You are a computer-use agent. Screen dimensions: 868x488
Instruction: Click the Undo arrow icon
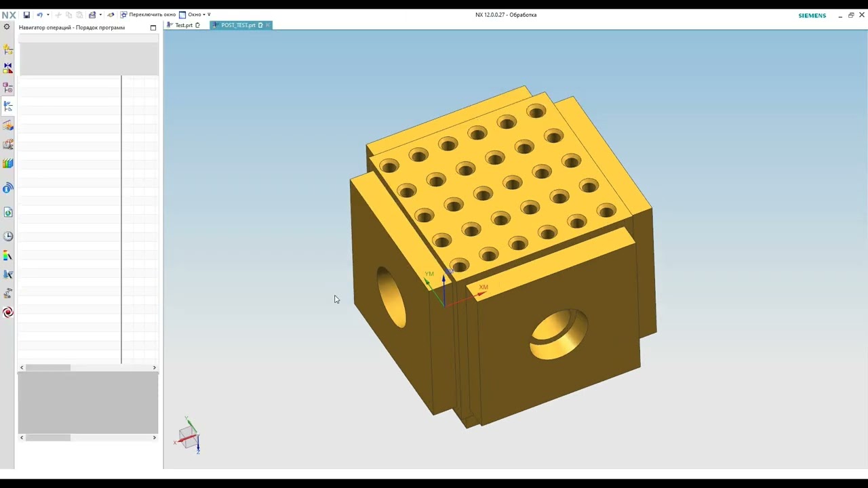click(39, 15)
